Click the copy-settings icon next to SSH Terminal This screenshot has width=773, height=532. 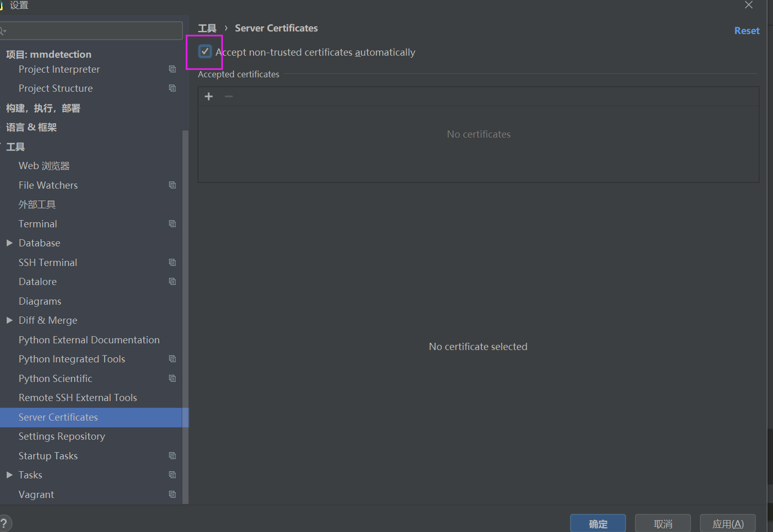click(x=172, y=262)
